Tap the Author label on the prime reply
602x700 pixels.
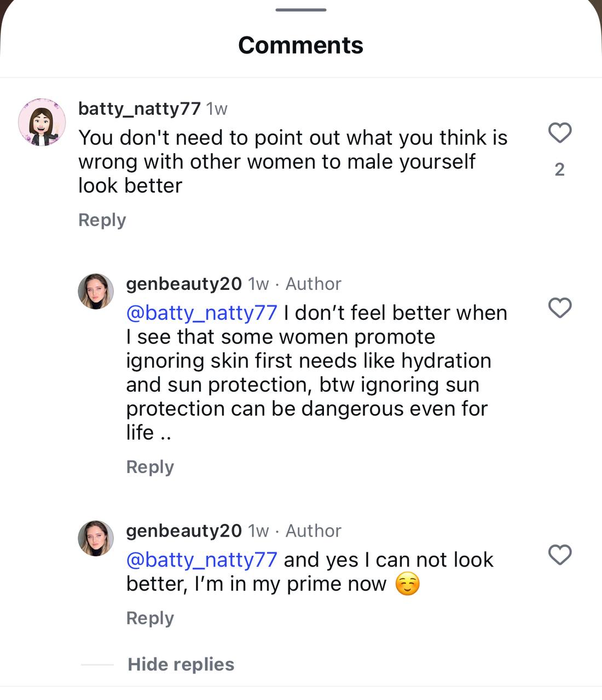[x=314, y=530]
